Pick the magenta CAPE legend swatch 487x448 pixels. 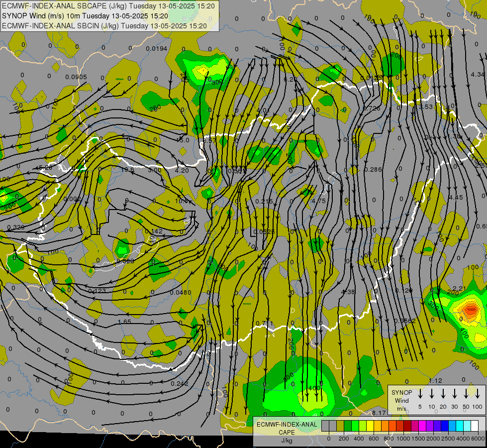(422, 426)
